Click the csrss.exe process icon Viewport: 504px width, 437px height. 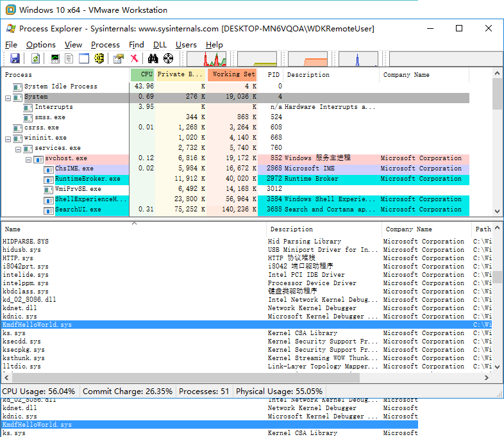coord(17,128)
